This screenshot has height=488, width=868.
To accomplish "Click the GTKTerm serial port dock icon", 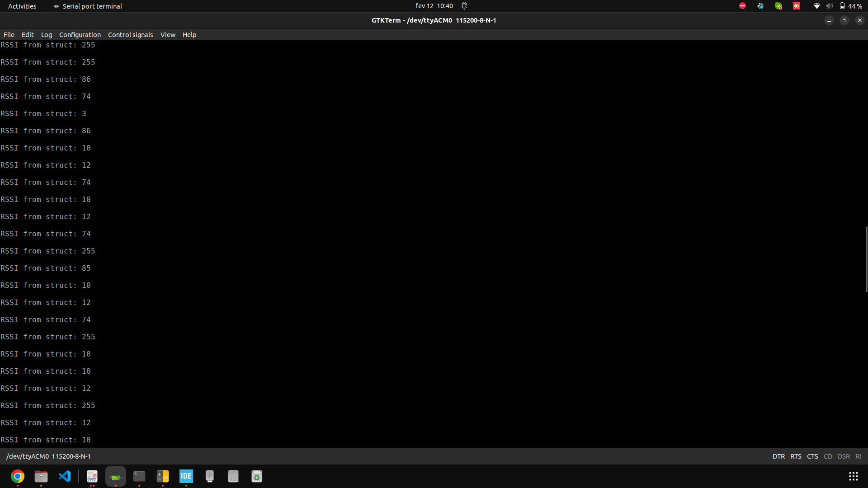I will click(116, 476).
